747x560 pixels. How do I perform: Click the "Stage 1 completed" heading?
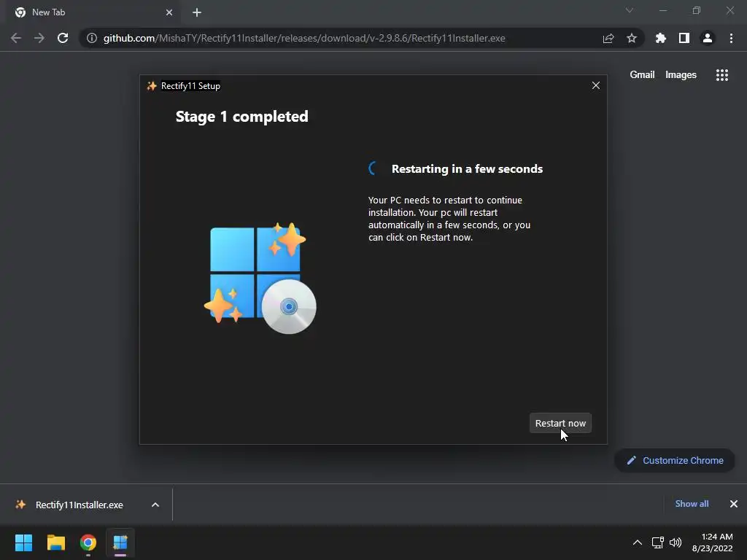click(x=241, y=117)
